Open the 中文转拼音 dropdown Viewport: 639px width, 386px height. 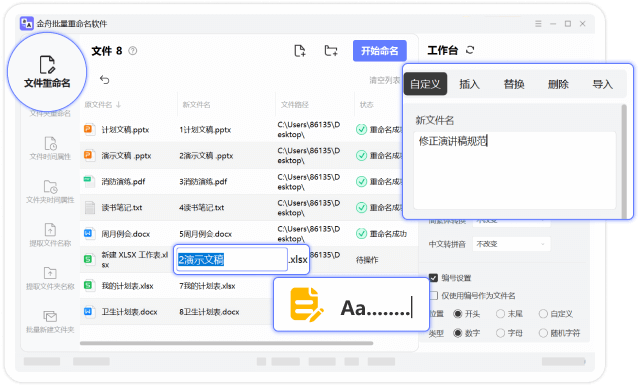coord(511,244)
